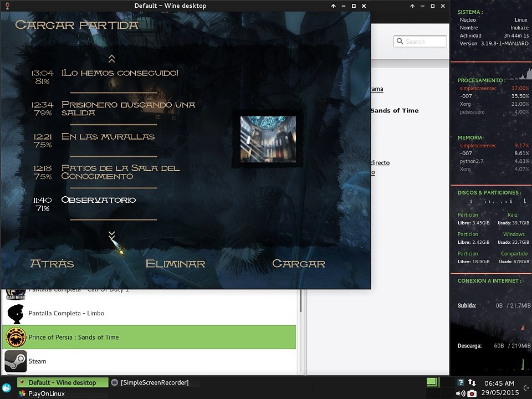Click the "Subida:" label in system monitor
The image size is (532, 399).
tap(467, 305)
